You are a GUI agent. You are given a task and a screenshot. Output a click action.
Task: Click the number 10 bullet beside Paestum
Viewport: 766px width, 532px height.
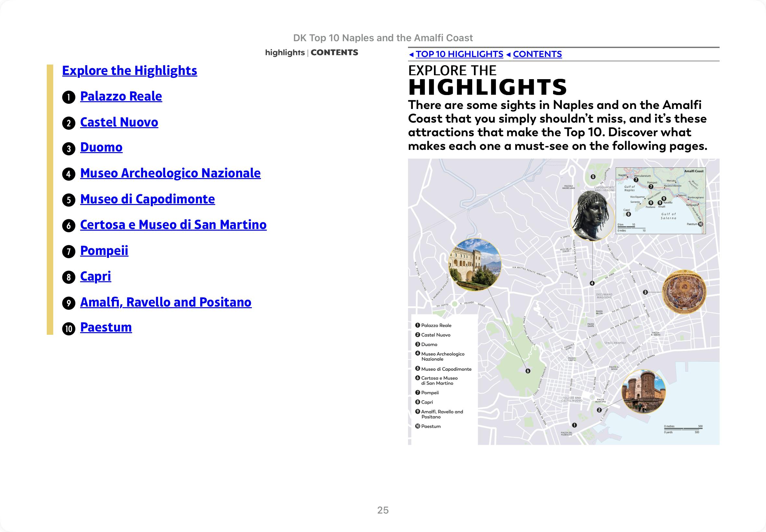tap(69, 329)
